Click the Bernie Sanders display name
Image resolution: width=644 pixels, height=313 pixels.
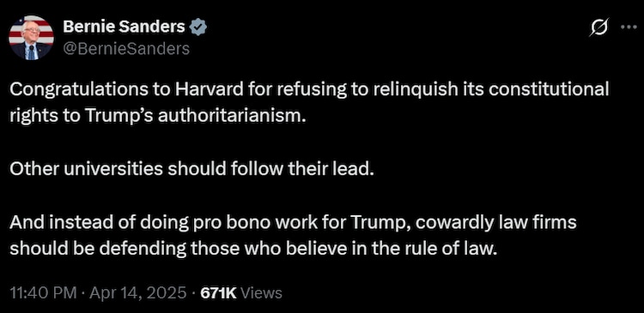(124, 27)
